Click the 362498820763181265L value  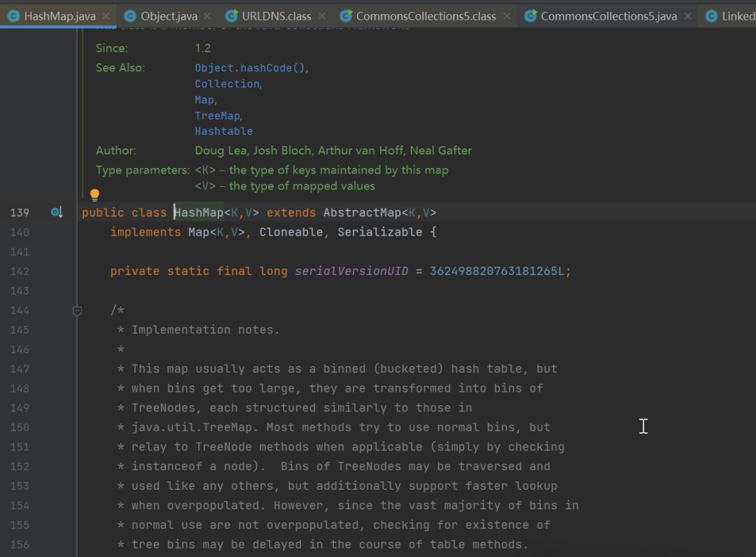[496, 272]
